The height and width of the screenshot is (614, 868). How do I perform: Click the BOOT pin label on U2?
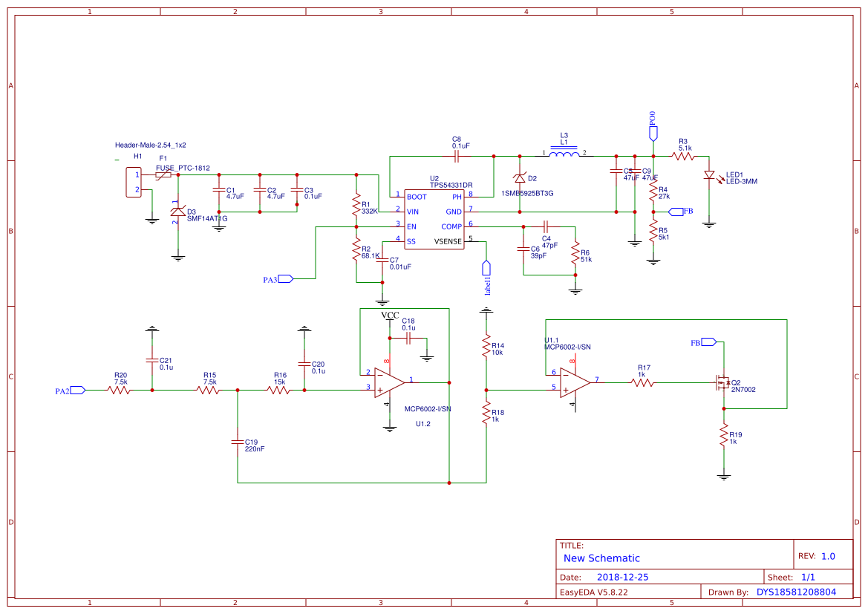(x=417, y=197)
